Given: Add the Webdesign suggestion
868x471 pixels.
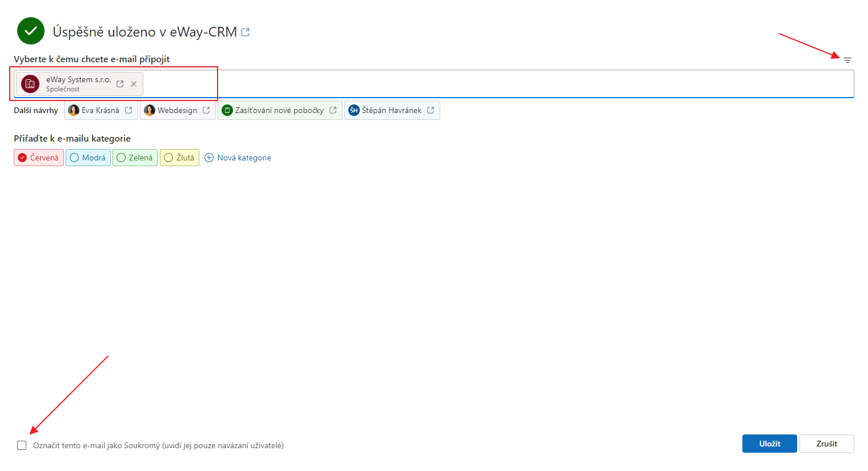Looking at the screenshot, I should click(177, 110).
